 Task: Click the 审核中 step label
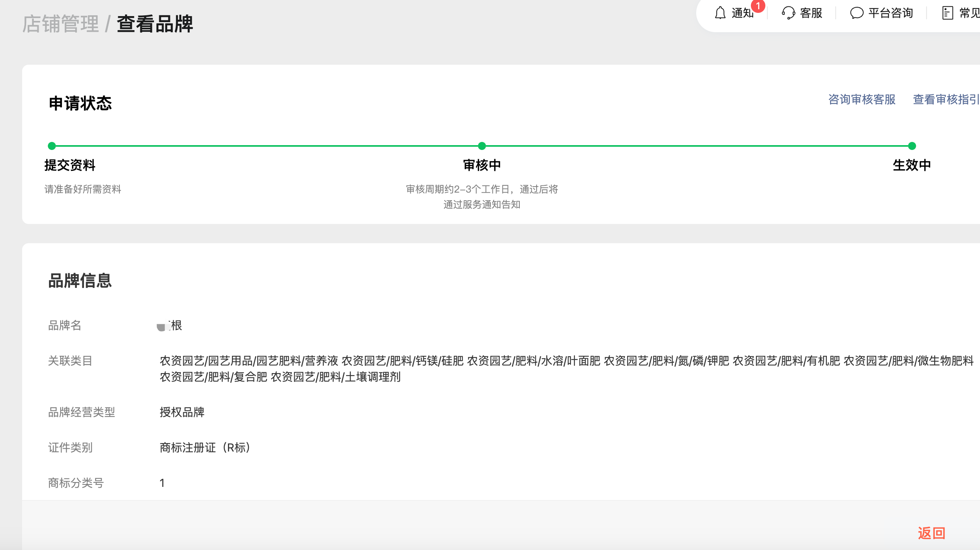(x=482, y=165)
